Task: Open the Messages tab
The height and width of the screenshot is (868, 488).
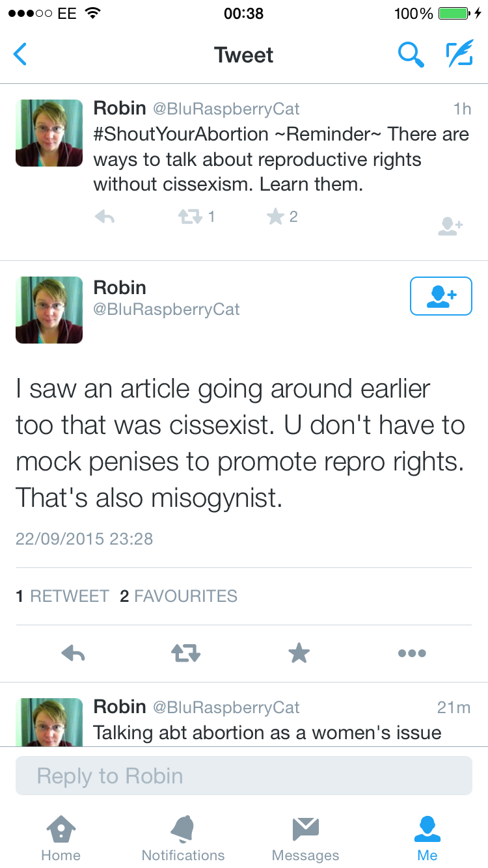Action: pos(305,838)
